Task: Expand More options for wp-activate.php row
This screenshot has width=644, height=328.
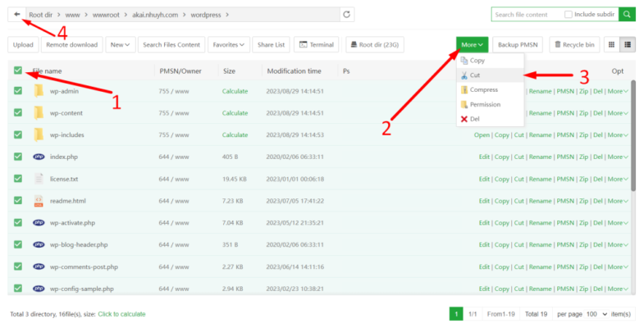Action: coord(618,222)
